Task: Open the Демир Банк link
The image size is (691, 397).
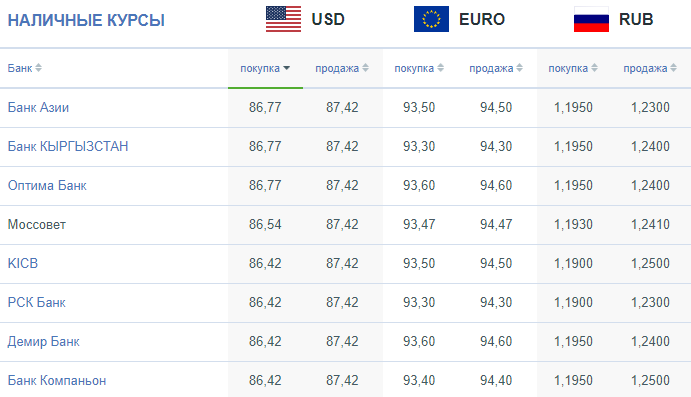Action: [44, 341]
